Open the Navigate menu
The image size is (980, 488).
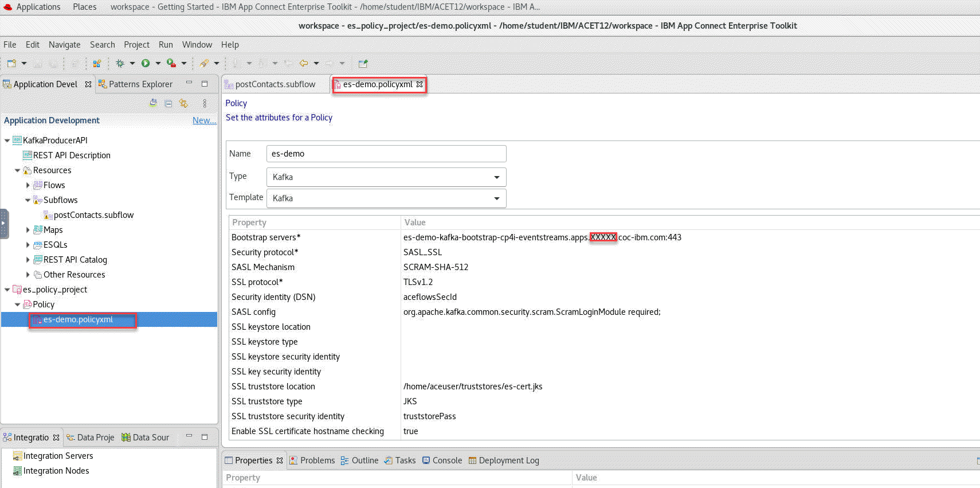(x=64, y=45)
